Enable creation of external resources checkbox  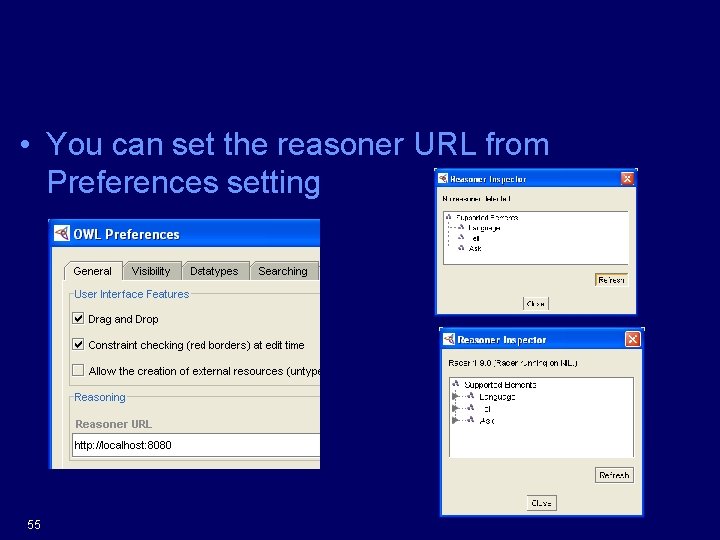point(78,370)
